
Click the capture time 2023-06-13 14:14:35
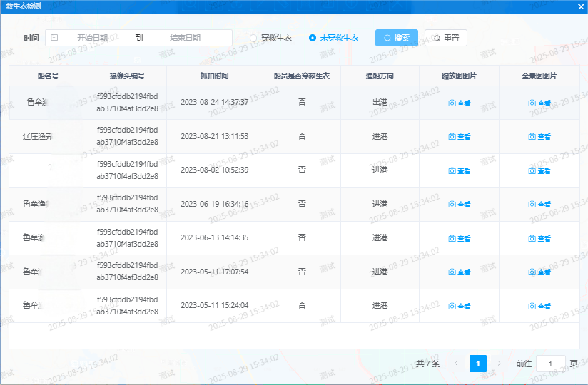pyautogui.click(x=215, y=238)
